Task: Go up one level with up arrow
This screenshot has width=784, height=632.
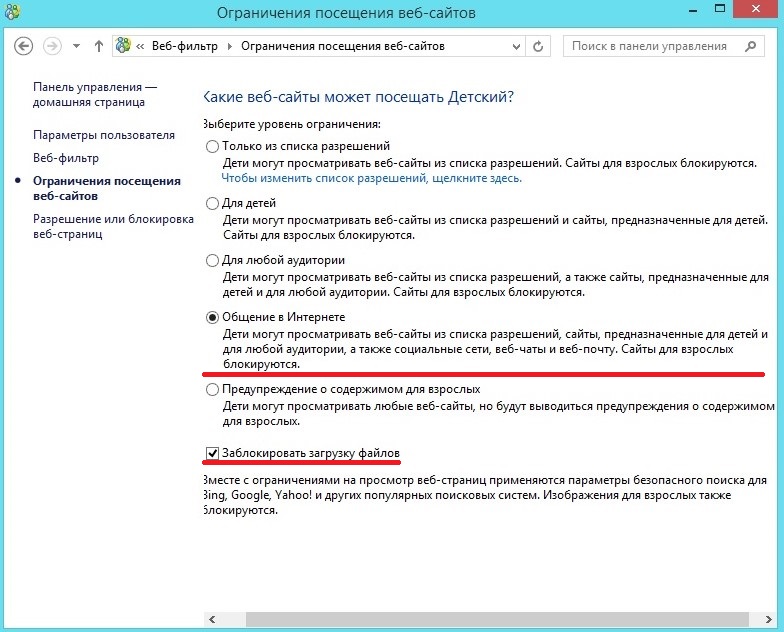Action: pos(98,46)
